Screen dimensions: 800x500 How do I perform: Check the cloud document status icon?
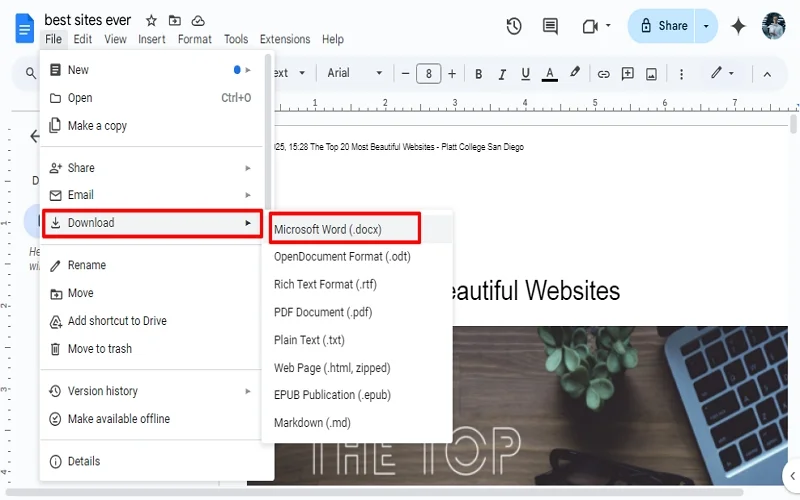(x=198, y=20)
